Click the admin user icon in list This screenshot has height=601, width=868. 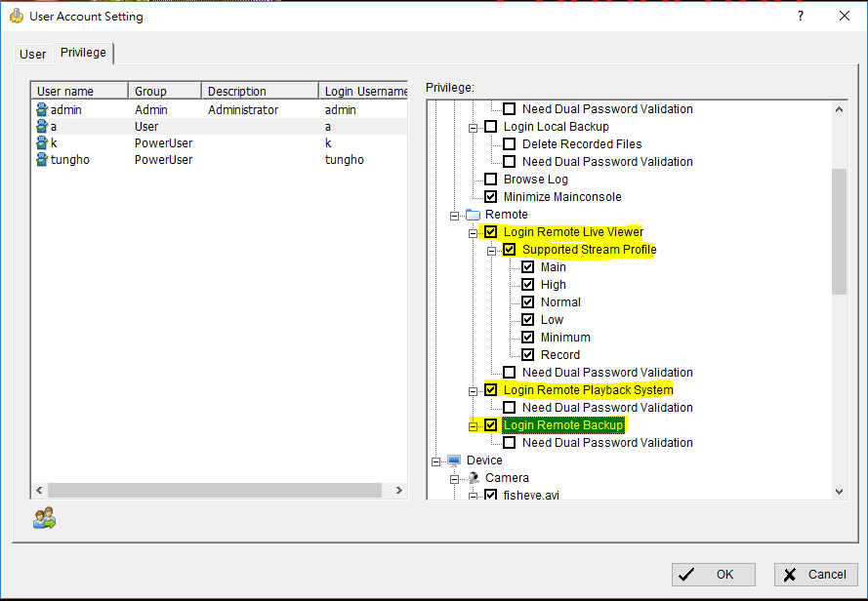[42, 110]
